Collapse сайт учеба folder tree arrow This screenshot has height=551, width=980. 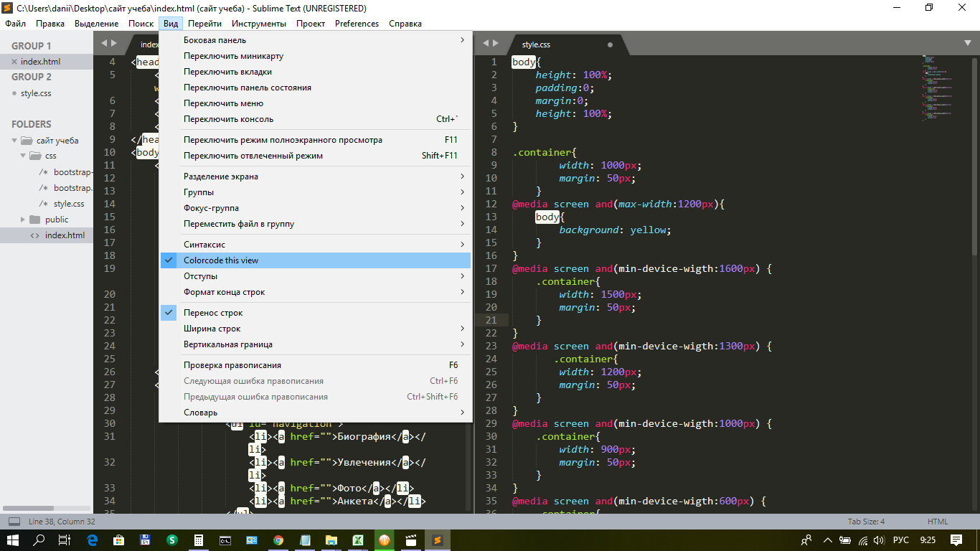[x=14, y=141]
